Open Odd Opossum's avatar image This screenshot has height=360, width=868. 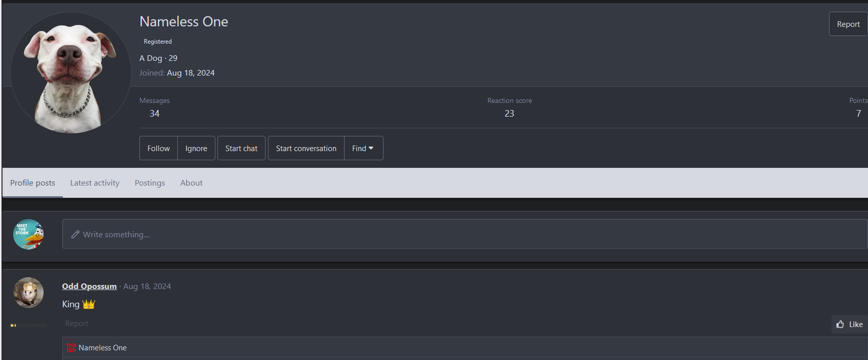(x=28, y=293)
